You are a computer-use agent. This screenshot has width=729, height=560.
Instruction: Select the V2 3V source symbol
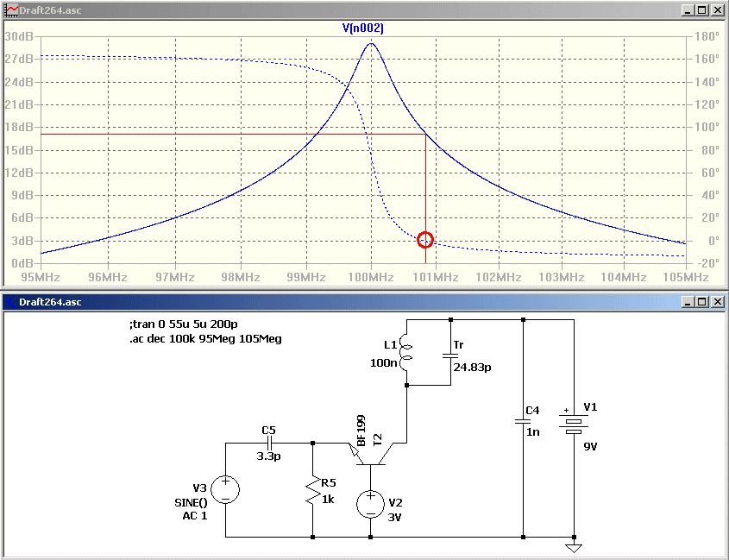tap(371, 504)
